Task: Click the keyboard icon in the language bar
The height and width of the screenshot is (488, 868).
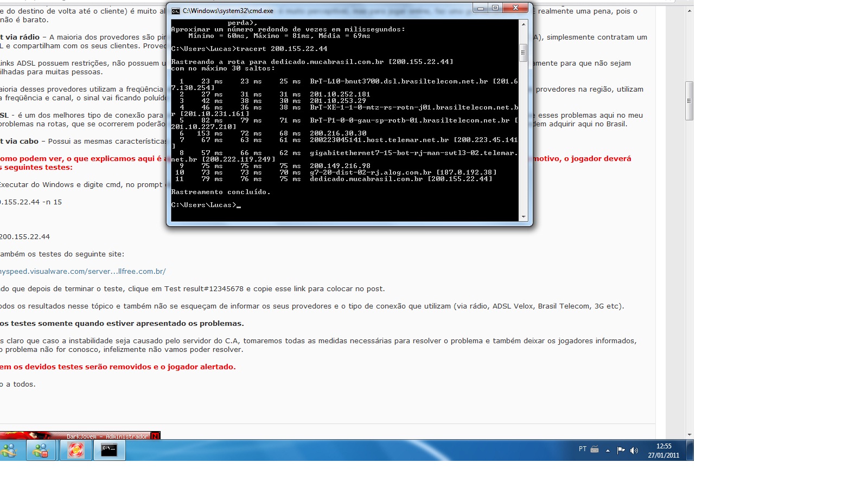Action: 595,450
